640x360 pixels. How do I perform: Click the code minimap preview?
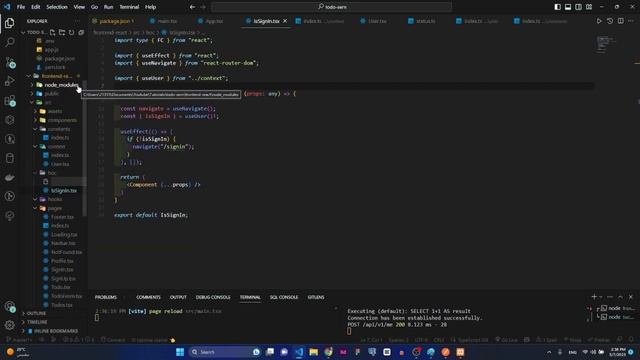click(606, 44)
